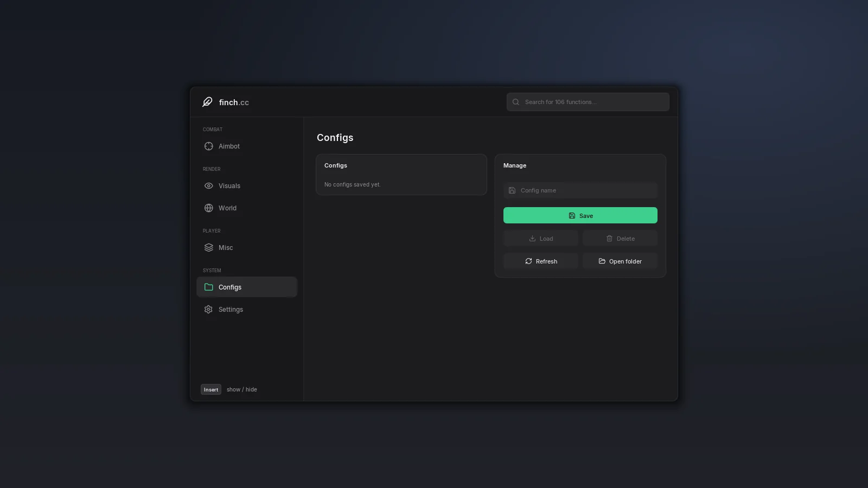Image resolution: width=868 pixels, height=488 pixels.
Task: Click the Open folder button
Action: (620, 261)
